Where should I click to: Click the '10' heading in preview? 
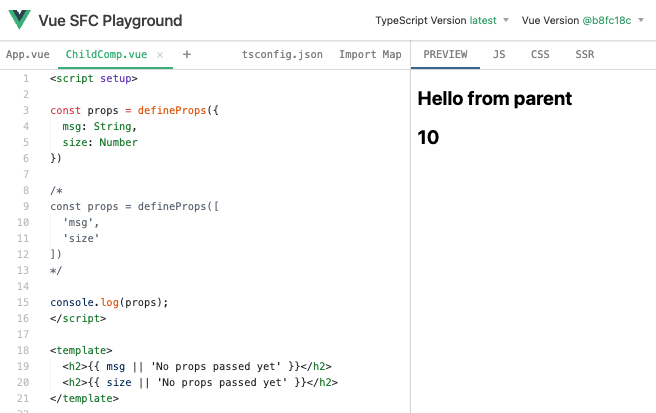(x=428, y=137)
